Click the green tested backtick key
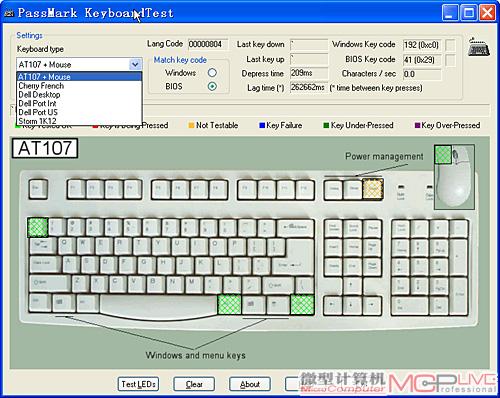Image resolution: width=500 pixels, height=398 pixels. click(x=38, y=227)
